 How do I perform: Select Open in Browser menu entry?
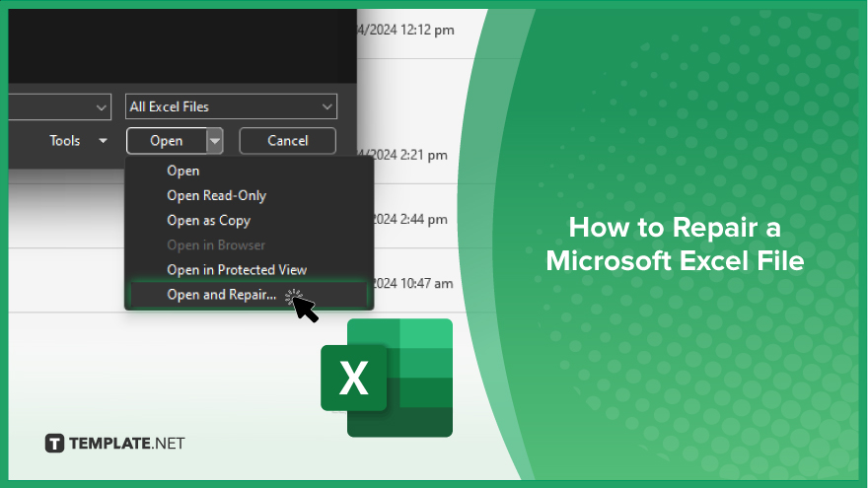(x=250, y=245)
